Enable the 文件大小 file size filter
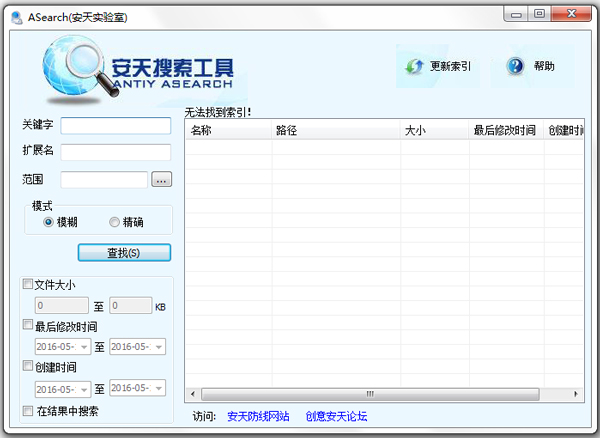This screenshot has width=600, height=438. pos(28,284)
